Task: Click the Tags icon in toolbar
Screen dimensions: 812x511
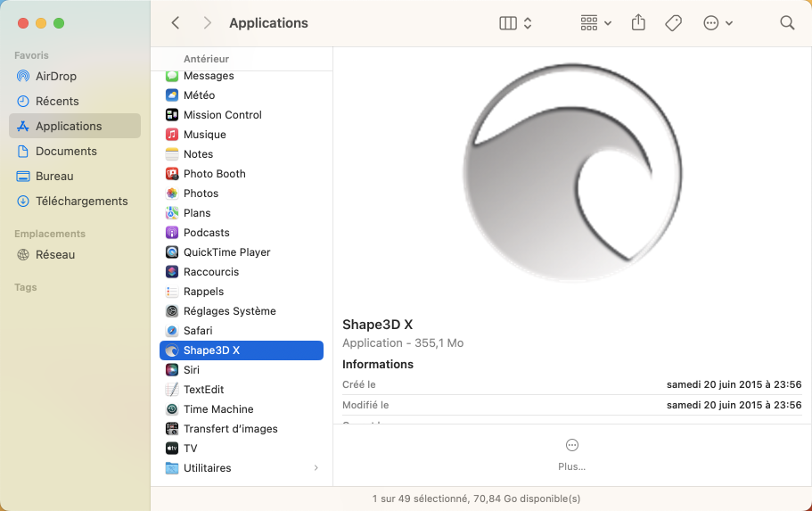Action: click(674, 23)
